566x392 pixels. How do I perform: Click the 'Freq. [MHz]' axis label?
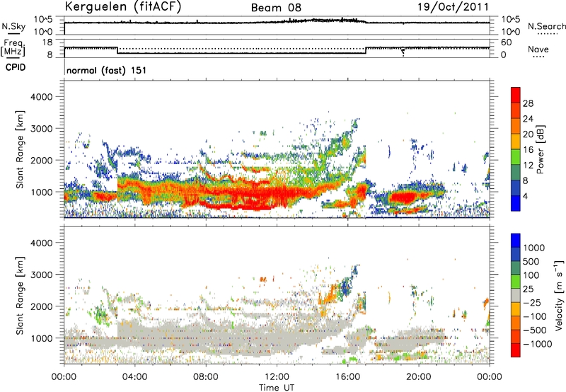[13, 48]
